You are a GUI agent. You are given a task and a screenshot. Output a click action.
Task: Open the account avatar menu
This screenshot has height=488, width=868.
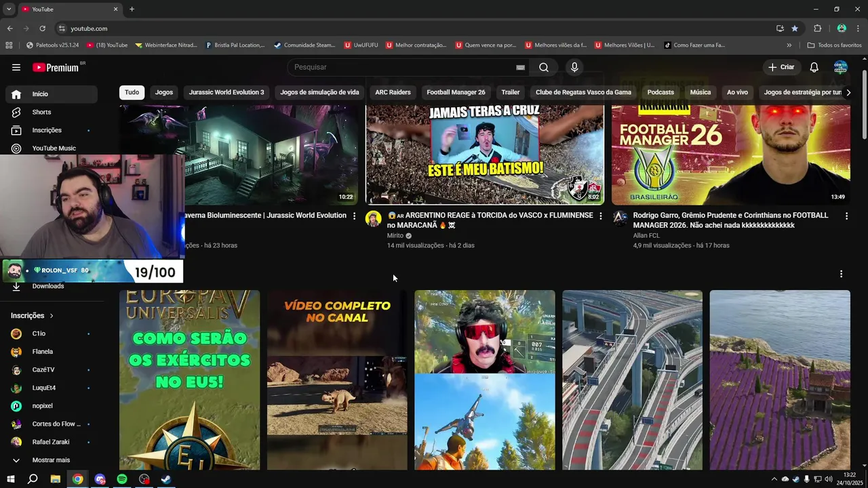[841, 67]
